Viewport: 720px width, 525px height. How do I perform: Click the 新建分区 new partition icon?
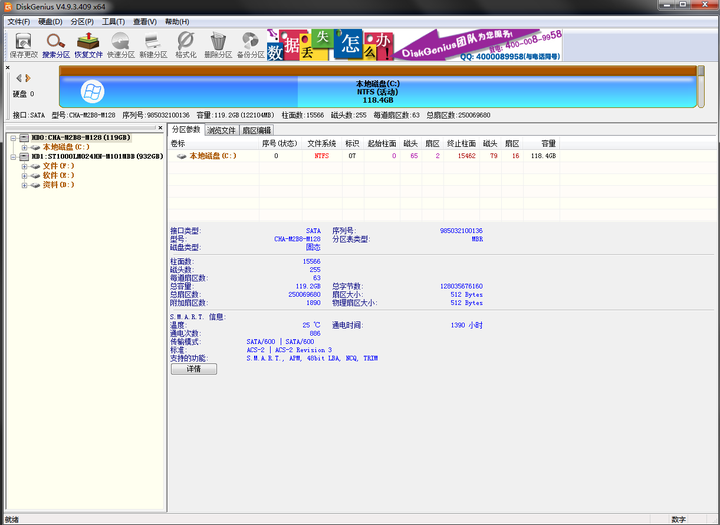pos(153,45)
